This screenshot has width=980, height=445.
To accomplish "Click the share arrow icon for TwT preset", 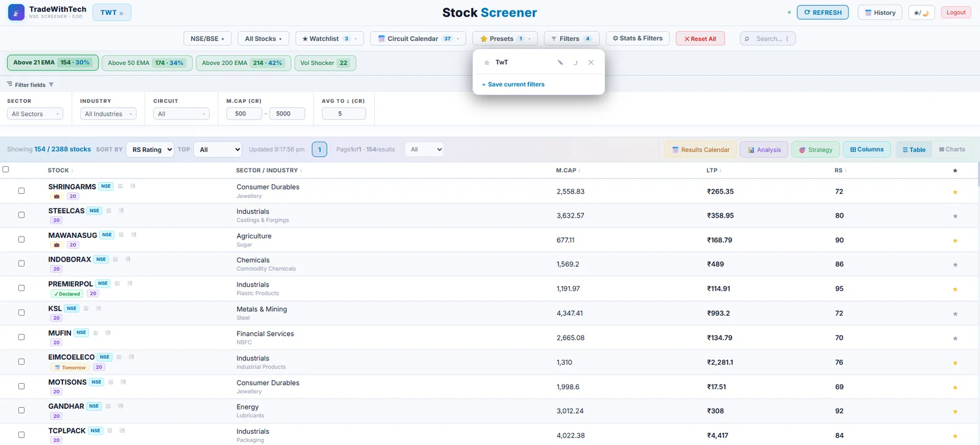I will 576,63.
